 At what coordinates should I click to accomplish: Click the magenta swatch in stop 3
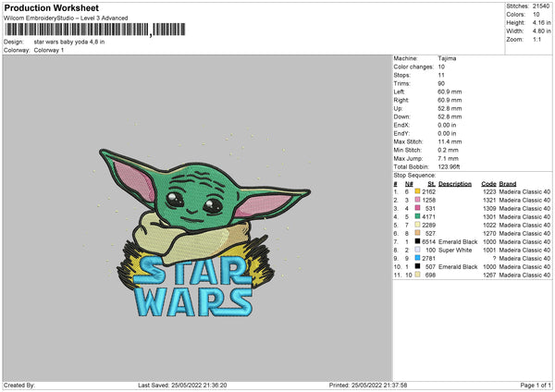(417, 208)
